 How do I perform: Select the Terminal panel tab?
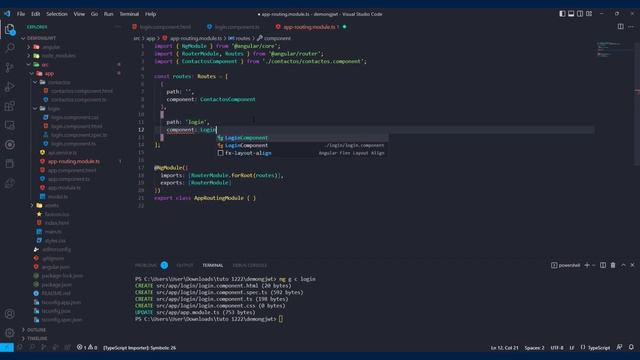click(213, 265)
